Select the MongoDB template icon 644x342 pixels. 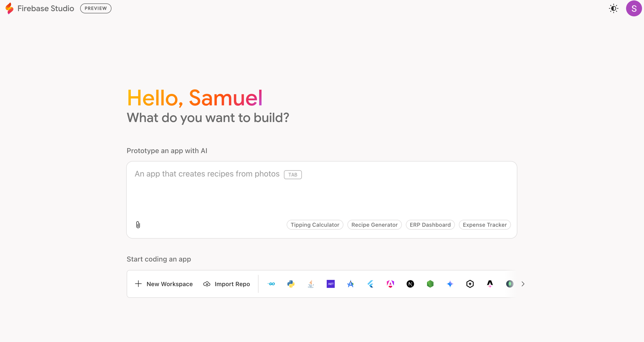click(x=509, y=284)
